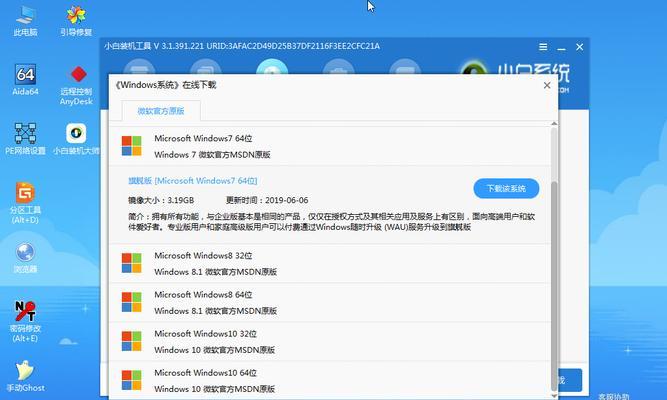This screenshot has height=400, width=667.
Task: Select the 旗舰版 [Microsoft Windows7 64位] link
Action: (193, 181)
